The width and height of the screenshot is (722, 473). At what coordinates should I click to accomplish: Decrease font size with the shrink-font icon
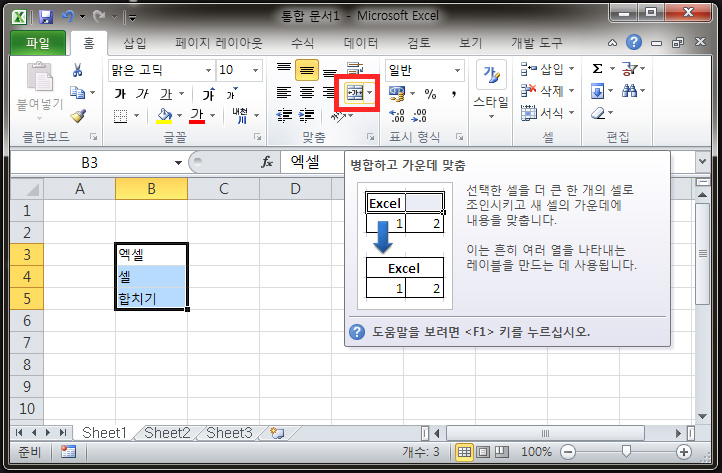point(232,94)
